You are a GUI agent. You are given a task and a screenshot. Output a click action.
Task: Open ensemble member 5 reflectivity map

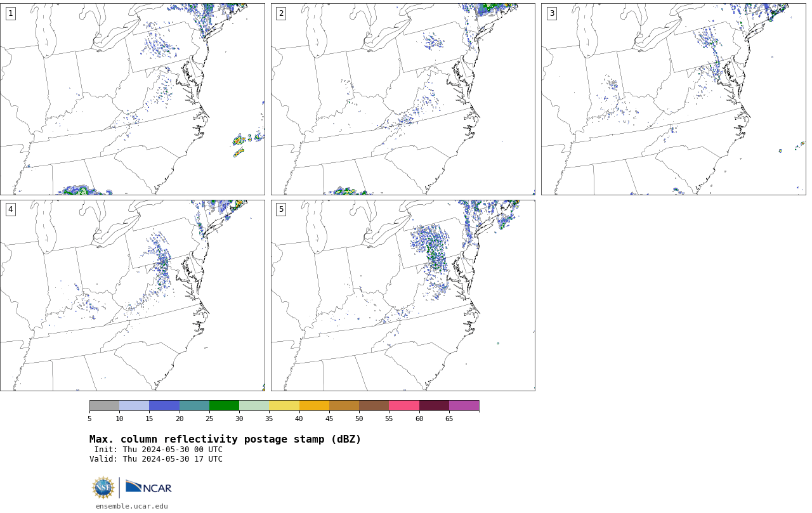403,295
